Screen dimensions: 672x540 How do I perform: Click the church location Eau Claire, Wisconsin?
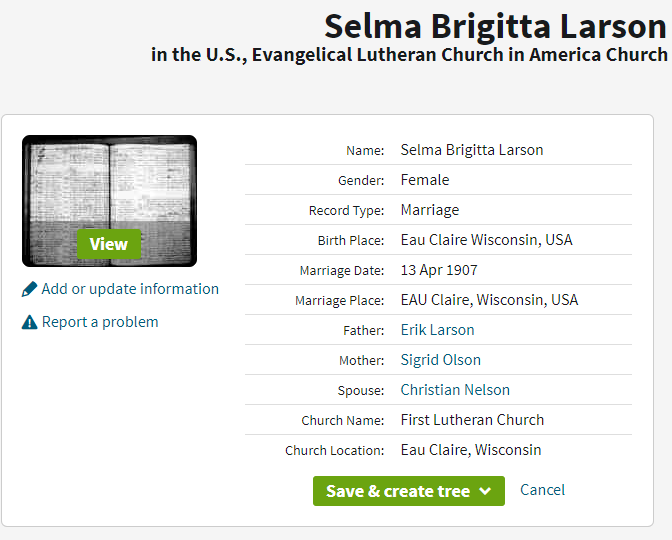(x=471, y=450)
